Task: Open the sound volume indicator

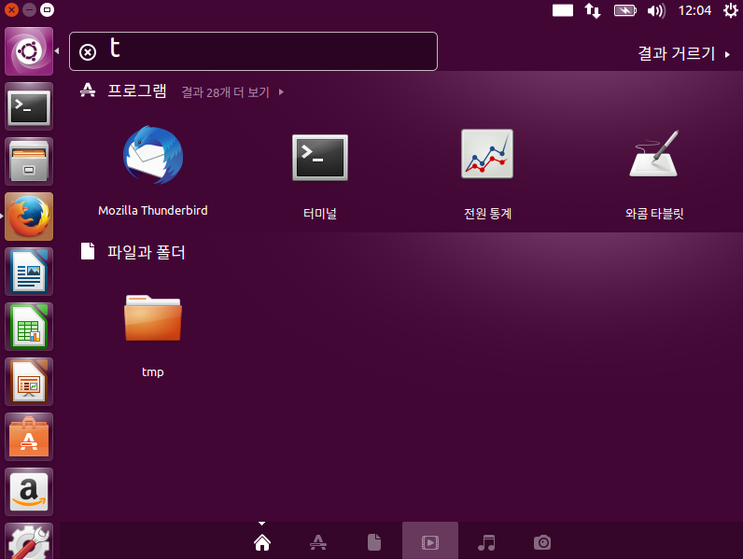Action: 656,10
